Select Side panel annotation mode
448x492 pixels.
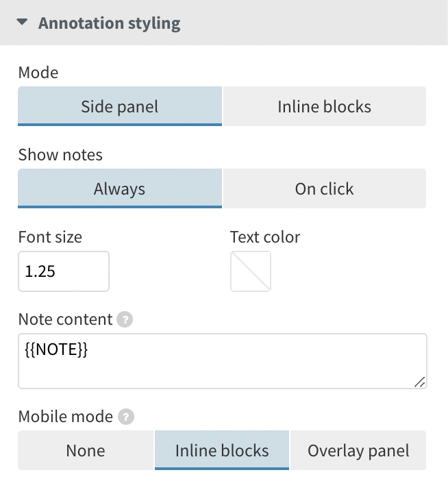pos(120,106)
